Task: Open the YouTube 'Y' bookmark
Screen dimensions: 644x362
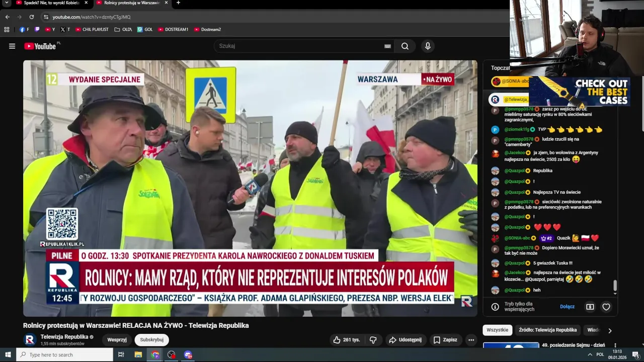Action: (50, 30)
